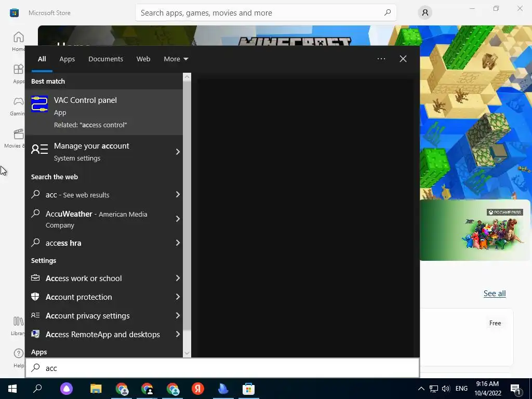The height and width of the screenshot is (399, 532).
Task: Open Movies & TV in Store sidebar
Action: tap(15, 138)
